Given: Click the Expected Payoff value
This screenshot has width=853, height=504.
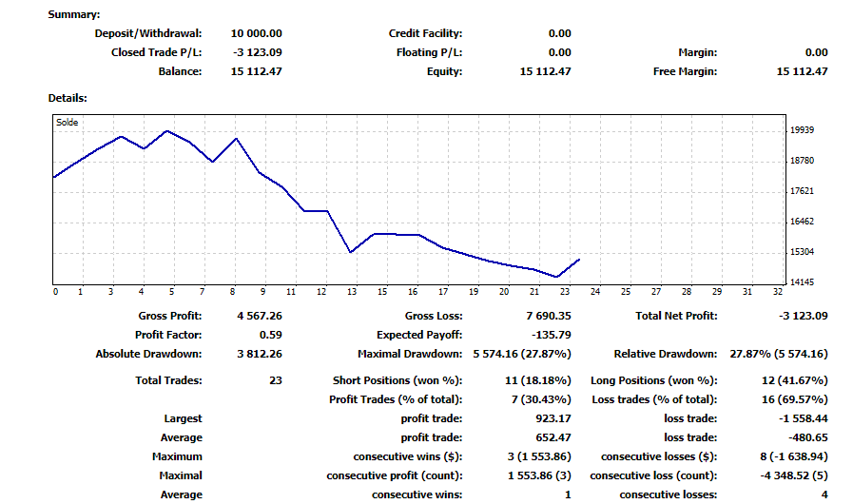Looking at the screenshot, I should [552, 335].
